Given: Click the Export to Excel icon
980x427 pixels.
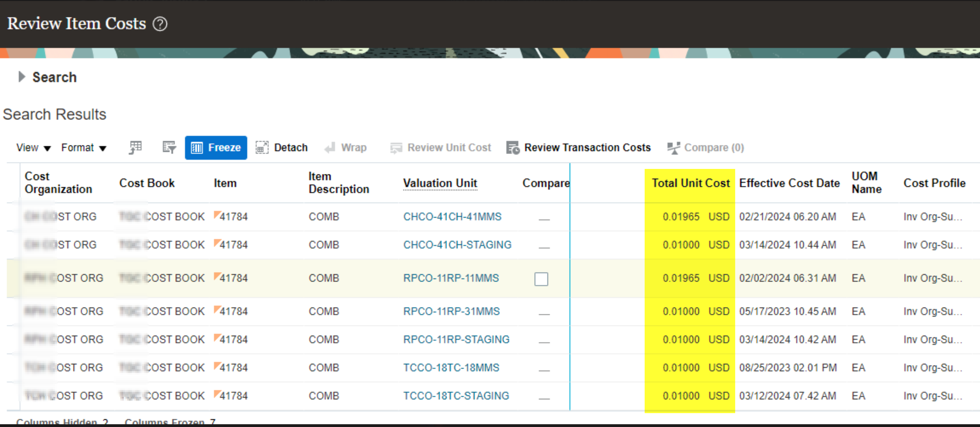Looking at the screenshot, I should (135, 148).
